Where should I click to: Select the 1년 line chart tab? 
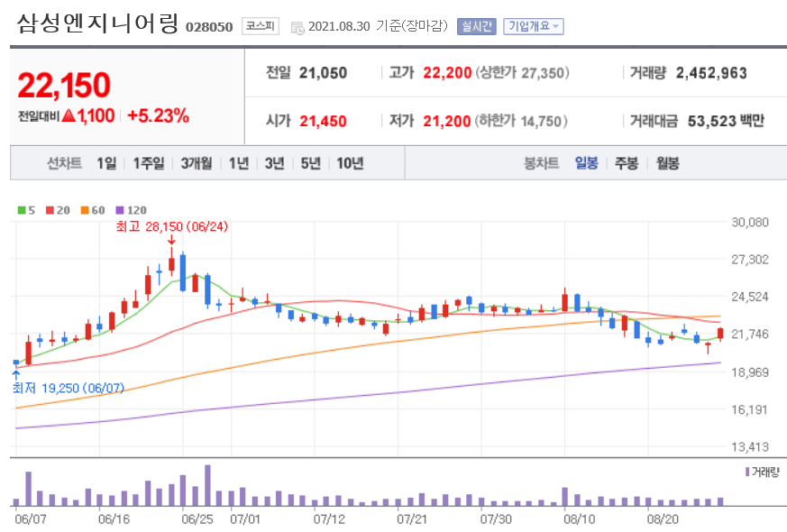click(239, 163)
